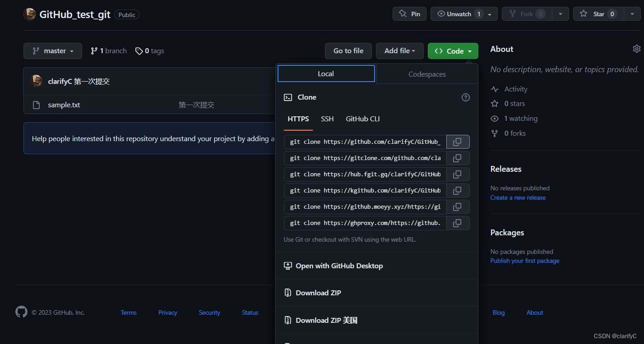
Task: Click the Public visibility badge
Action: 127,15
